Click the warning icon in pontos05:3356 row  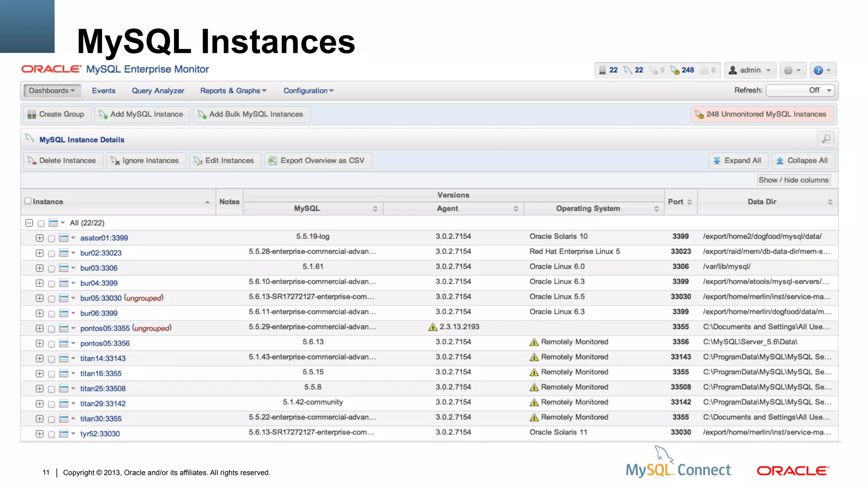click(534, 342)
